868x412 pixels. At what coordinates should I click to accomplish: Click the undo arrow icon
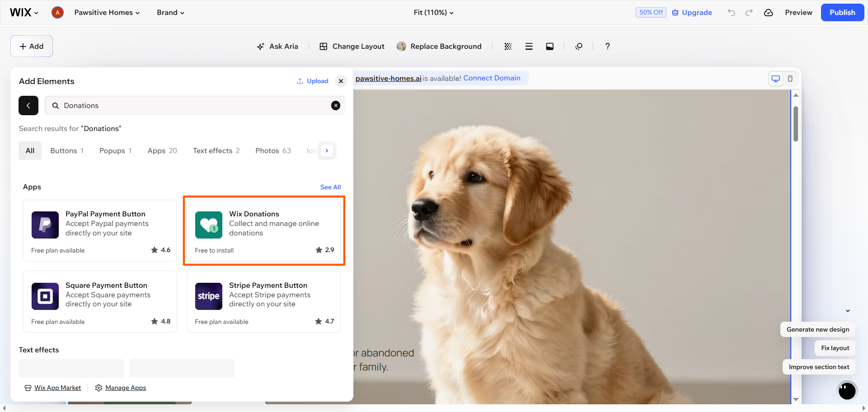coord(731,12)
